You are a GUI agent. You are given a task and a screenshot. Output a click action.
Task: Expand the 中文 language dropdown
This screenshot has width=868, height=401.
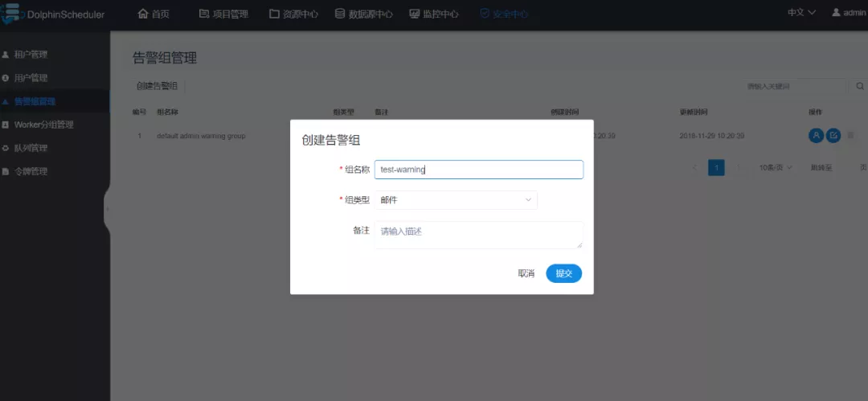pyautogui.click(x=801, y=13)
